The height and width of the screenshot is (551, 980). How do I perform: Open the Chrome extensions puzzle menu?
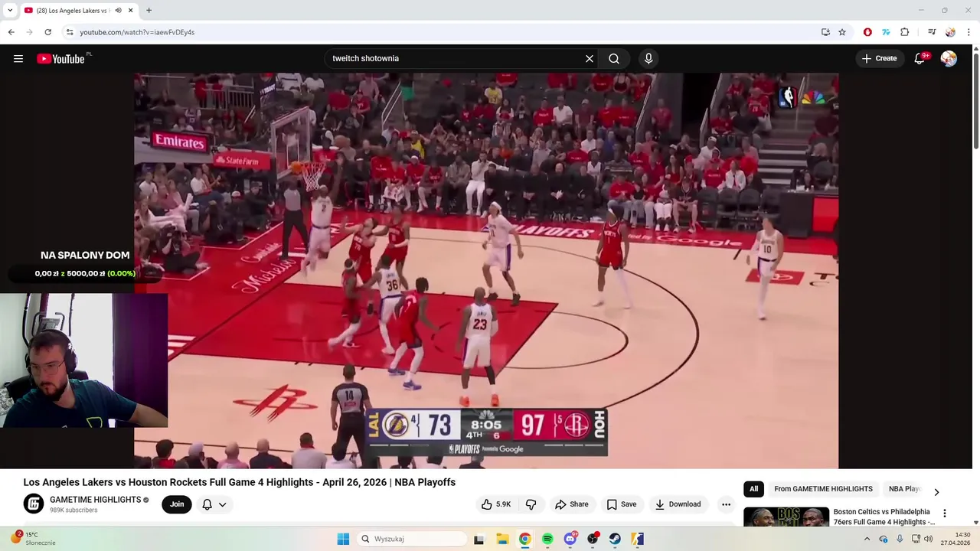click(904, 32)
